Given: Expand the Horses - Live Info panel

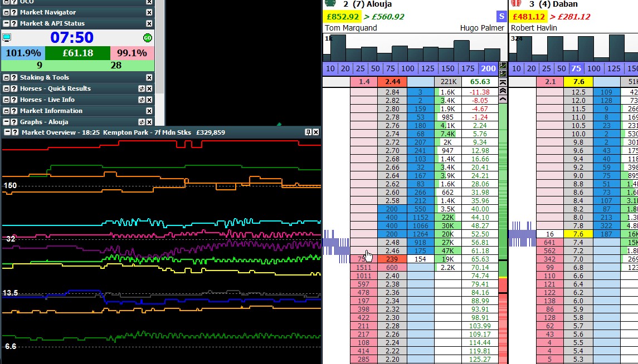Looking at the screenshot, I should (7, 100).
